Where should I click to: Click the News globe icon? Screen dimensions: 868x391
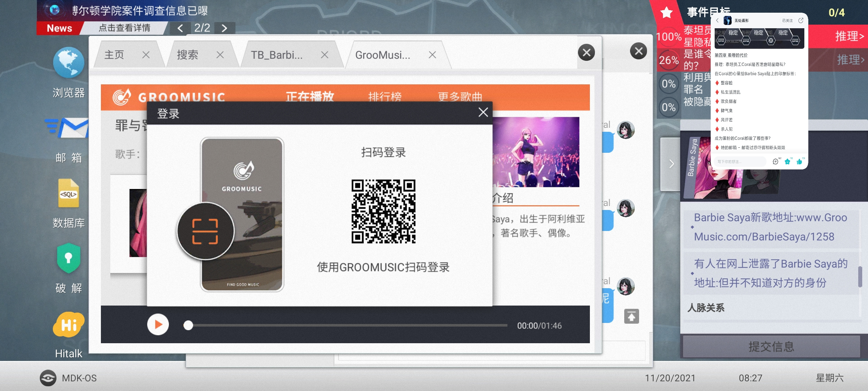coord(55,10)
